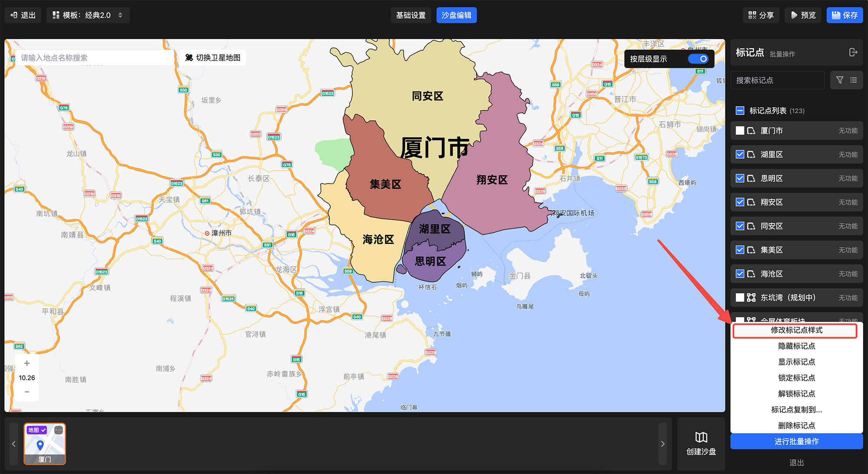Toggle the 按层级显示 switch
Viewport: 868px width, 474px height.
698,59
